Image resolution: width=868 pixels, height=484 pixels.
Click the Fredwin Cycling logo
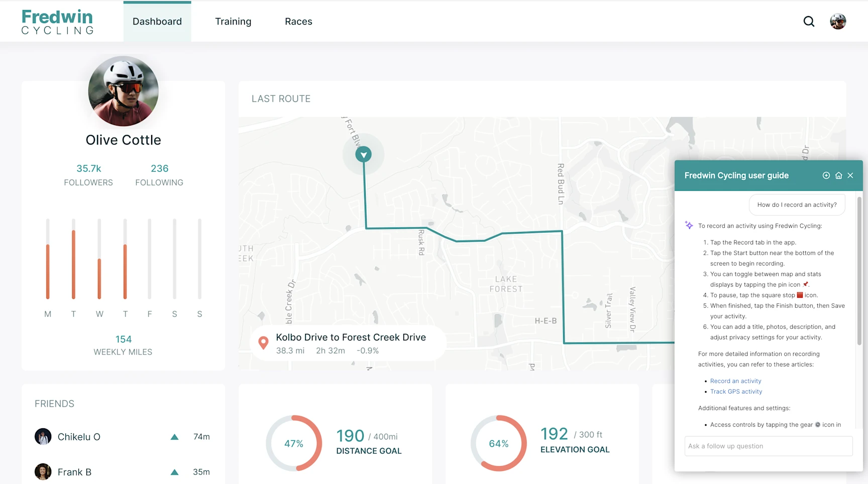(x=57, y=22)
